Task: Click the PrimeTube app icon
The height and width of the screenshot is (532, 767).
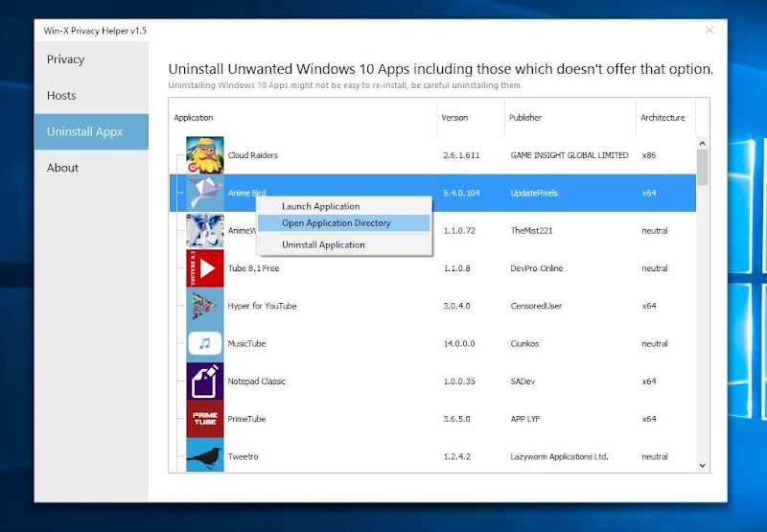Action: tap(205, 419)
